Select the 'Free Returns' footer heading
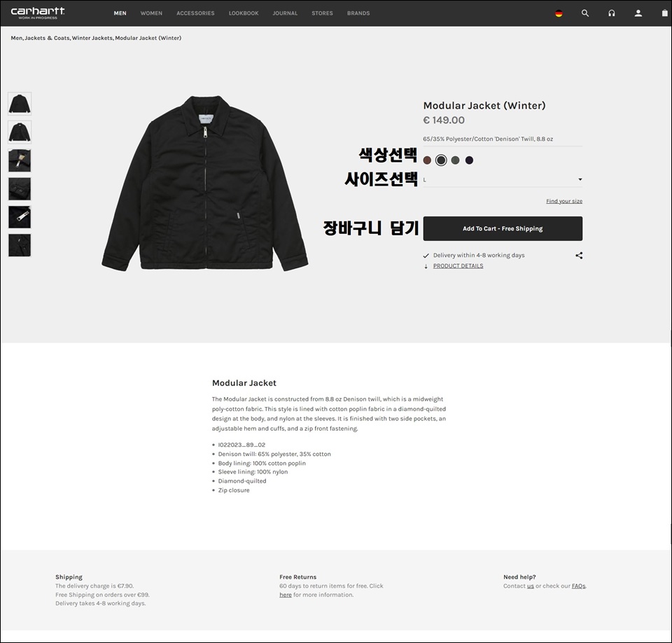Viewport: 672px width, 643px height. pyautogui.click(x=298, y=577)
